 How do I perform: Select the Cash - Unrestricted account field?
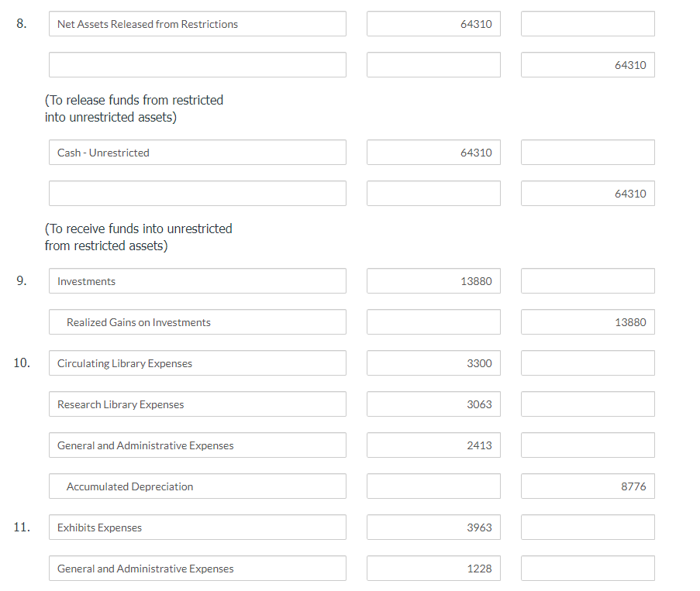point(196,152)
